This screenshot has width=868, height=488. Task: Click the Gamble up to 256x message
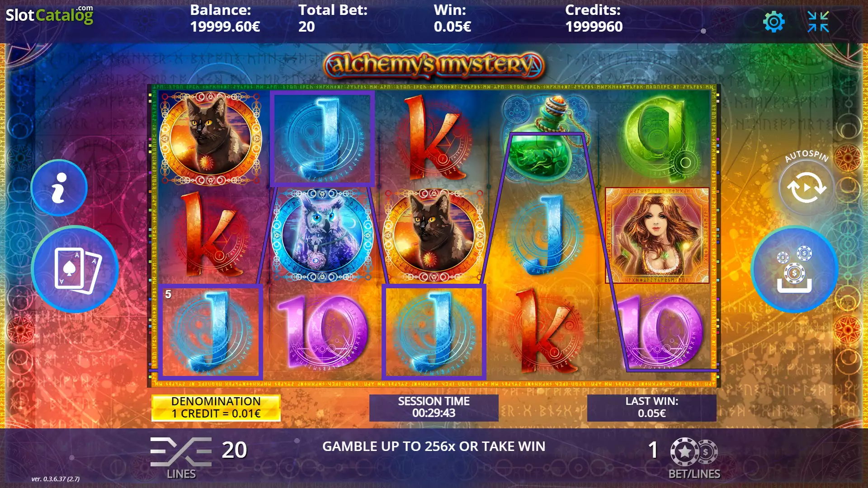pyautogui.click(x=434, y=446)
